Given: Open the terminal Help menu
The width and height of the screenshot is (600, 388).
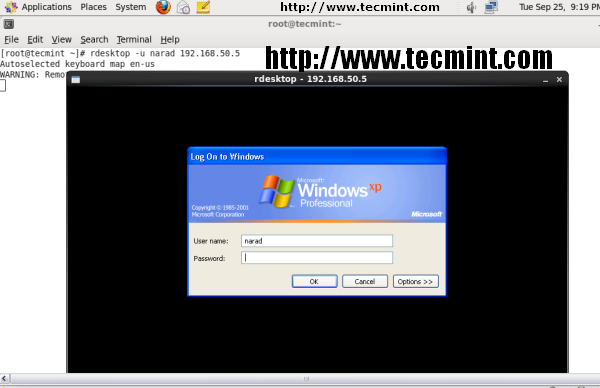Looking at the screenshot, I should pyautogui.click(x=170, y=39).
